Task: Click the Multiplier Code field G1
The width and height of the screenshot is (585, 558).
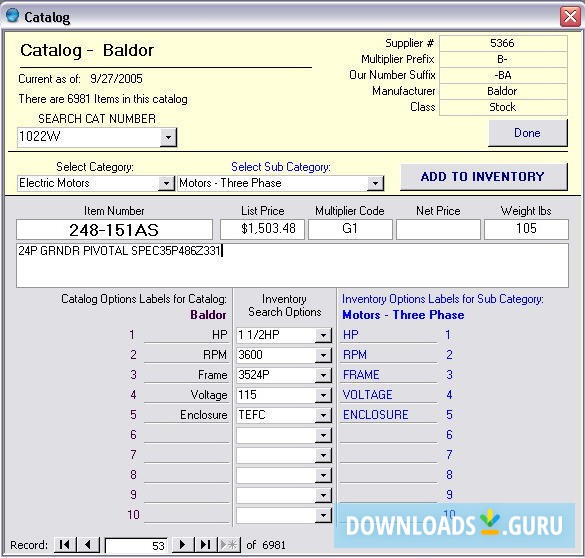Action: pos(350,229)
